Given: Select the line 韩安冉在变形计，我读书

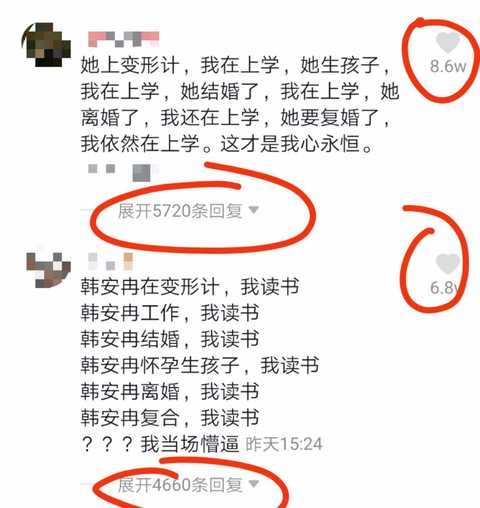Looking at the screenshot, I should coord(190,286).
